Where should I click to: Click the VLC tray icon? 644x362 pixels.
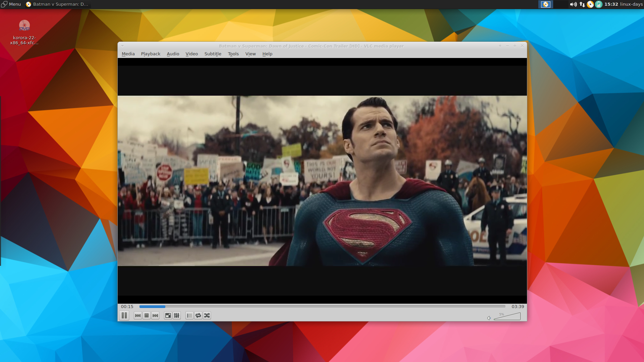[x=590, y=4]
